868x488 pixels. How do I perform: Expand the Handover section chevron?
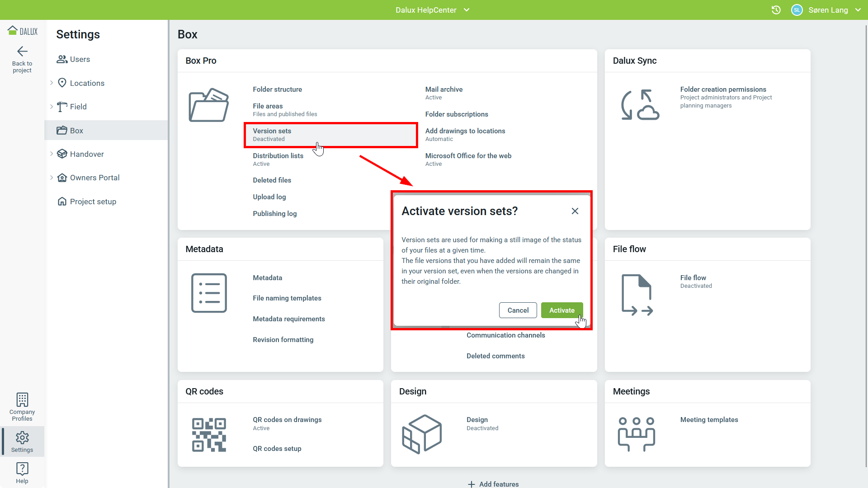coord(52,154)
